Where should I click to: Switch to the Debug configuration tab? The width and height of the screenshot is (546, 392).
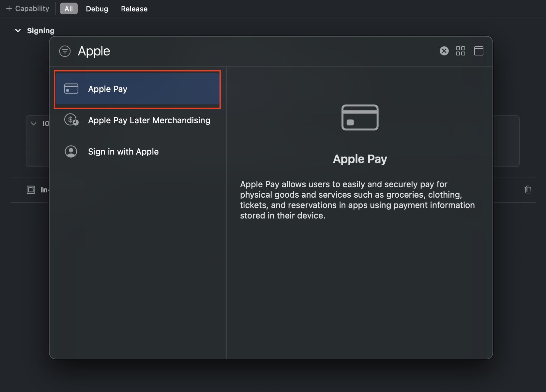tap(97, 9)
